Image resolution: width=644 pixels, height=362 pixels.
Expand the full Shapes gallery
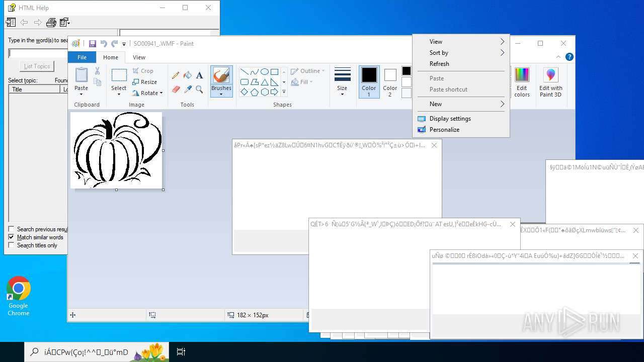click(284, 92)
